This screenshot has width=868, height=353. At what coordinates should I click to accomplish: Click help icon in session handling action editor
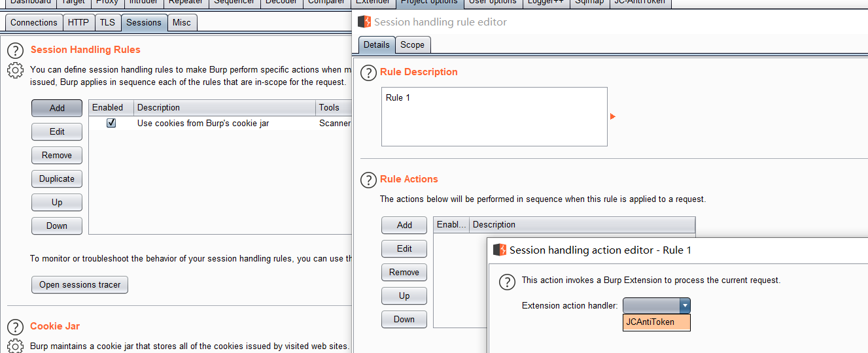(x=507, y=282)
